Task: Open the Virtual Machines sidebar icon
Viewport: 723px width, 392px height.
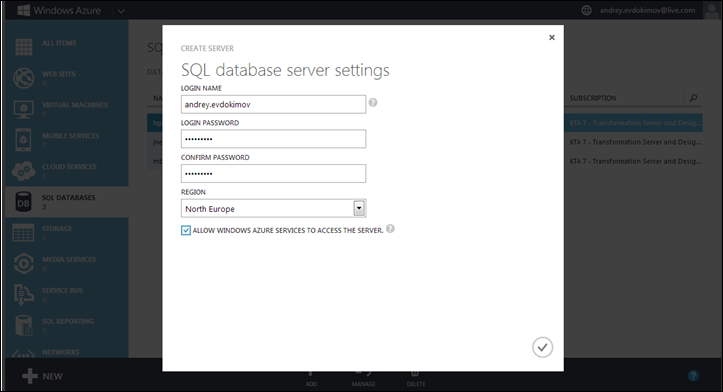Action: coord(24,109)
